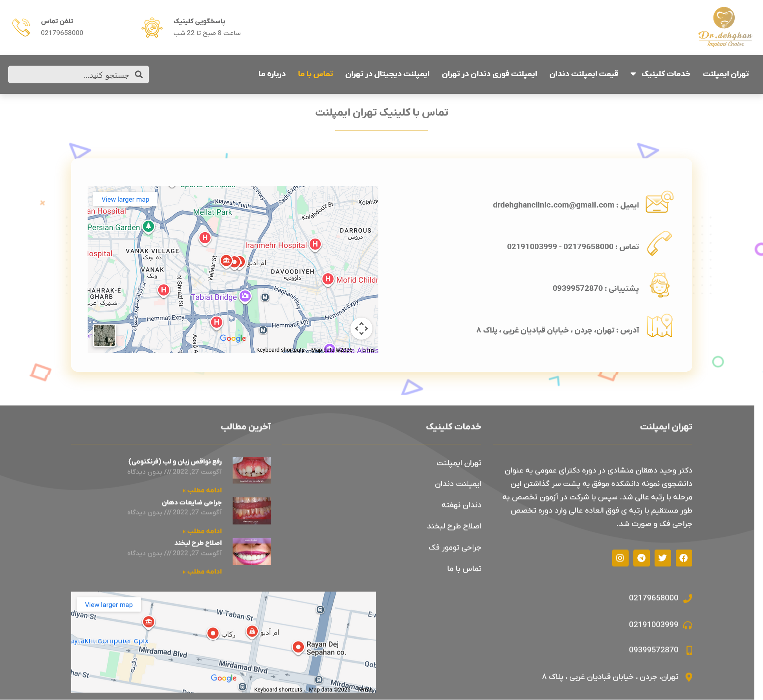Image resolution: width=763 pixels, height=700 pixels.
Task: Open the دندان نهفته footer link
Action: (461, 505)
